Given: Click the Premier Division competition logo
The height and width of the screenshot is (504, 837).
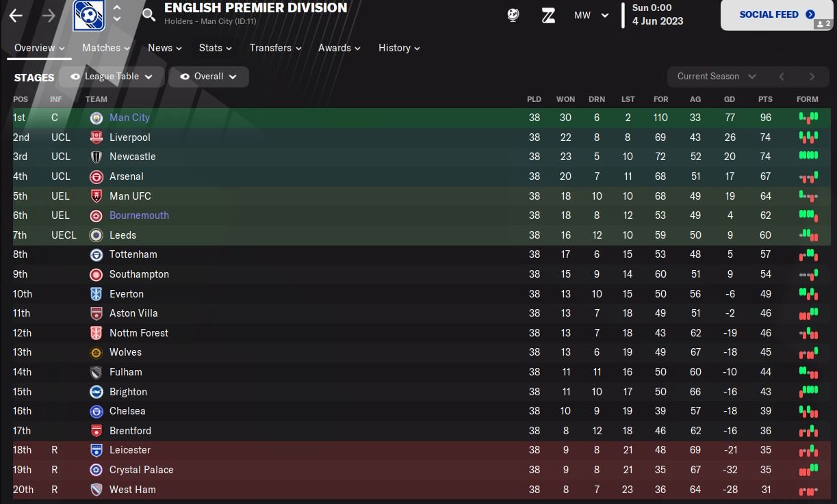Looking at the screenshot, I should (x=88, y=15).
